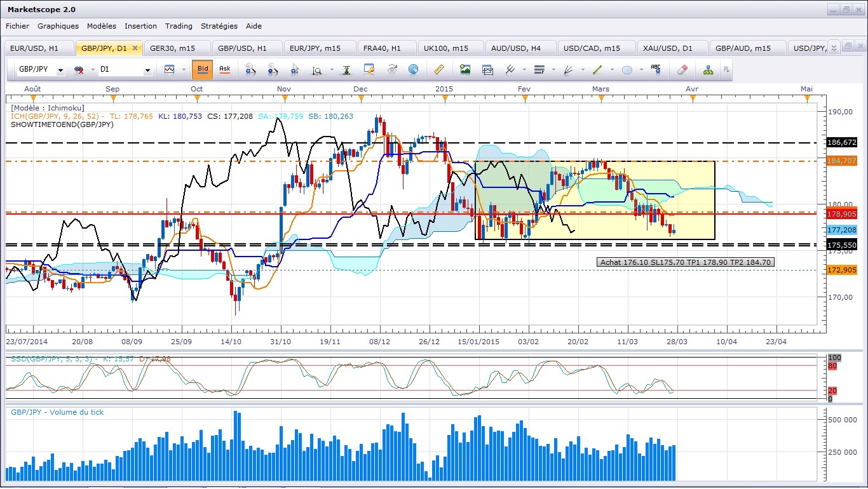Expand the ellipse shape dropdown arrow
868x489 pixels.
click(641, 70)
